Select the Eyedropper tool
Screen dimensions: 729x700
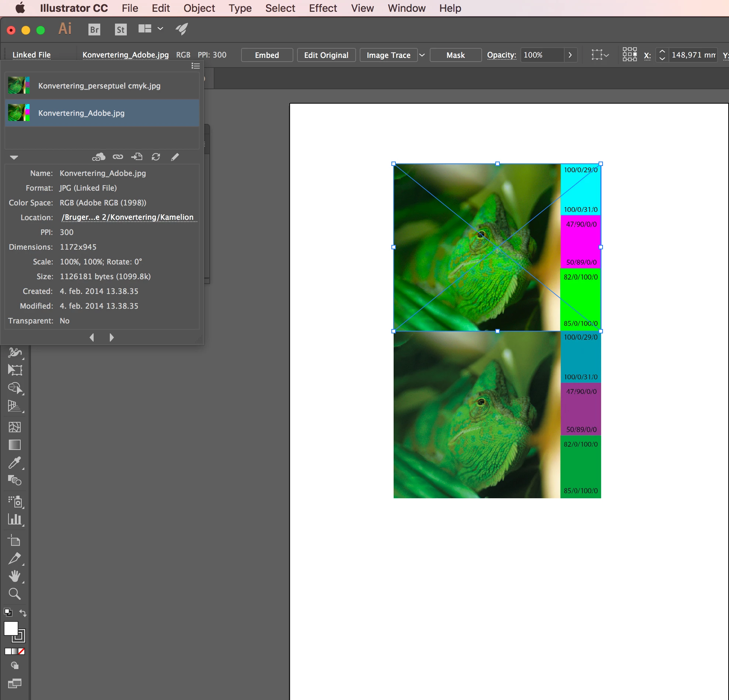tap(14, 462)
